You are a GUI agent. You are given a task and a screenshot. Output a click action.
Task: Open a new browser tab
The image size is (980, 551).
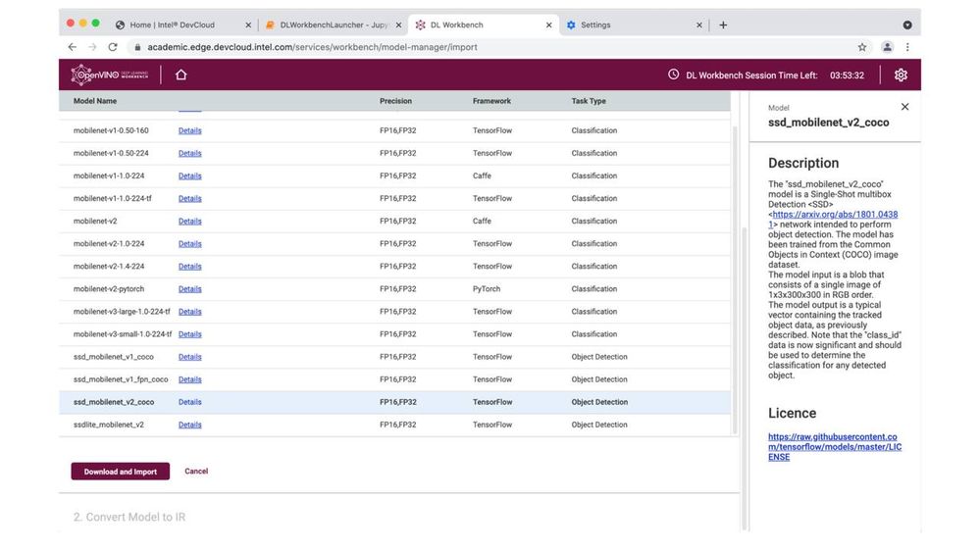coord(723,25)
